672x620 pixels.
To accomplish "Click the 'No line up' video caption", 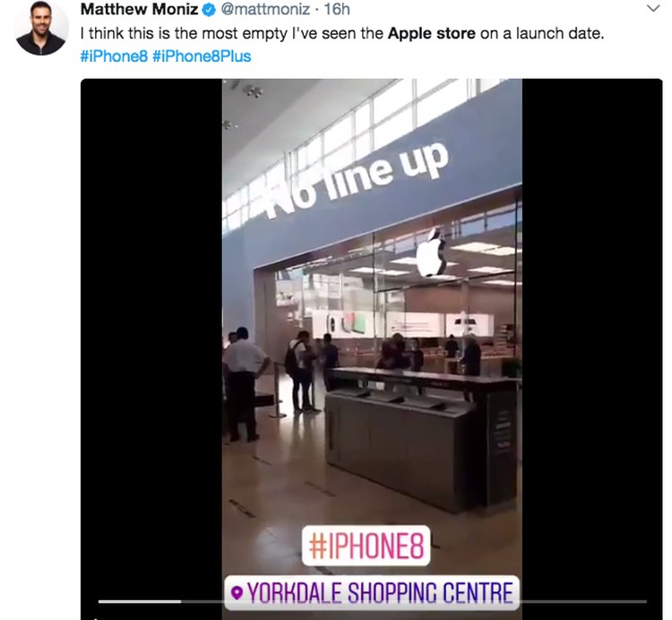I will [x=357, y=180].
